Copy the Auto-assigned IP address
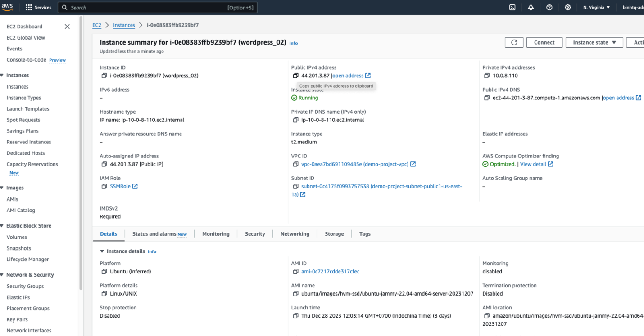The height and width of the screenshot is (336, 644). (104, 164)
